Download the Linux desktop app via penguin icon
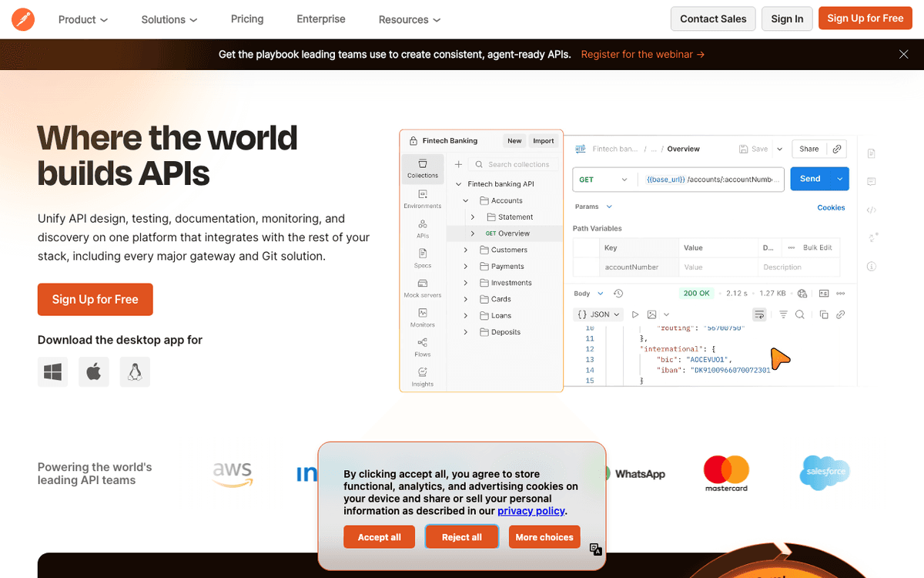Screen dimensions: 924x578 pos(135,372)
